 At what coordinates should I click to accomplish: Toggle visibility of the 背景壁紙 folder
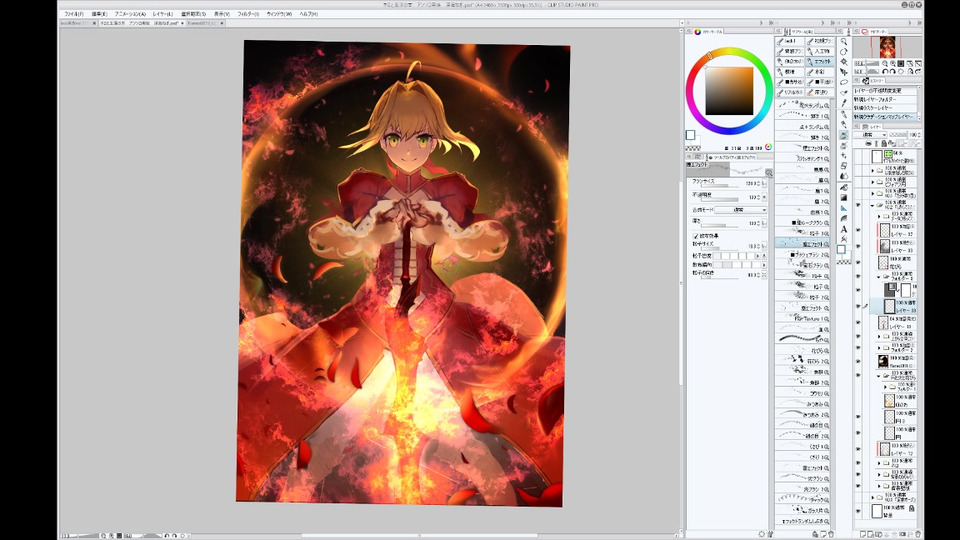click(x=858, y=486)
